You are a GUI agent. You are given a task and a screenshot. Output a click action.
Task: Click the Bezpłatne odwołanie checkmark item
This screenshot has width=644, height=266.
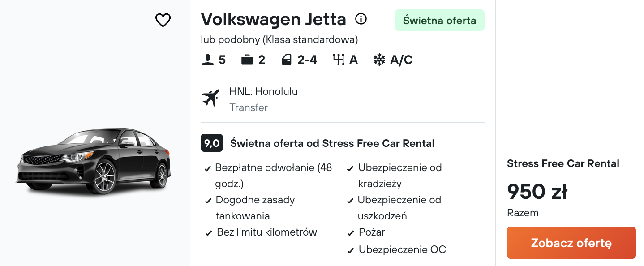(268, 176)
